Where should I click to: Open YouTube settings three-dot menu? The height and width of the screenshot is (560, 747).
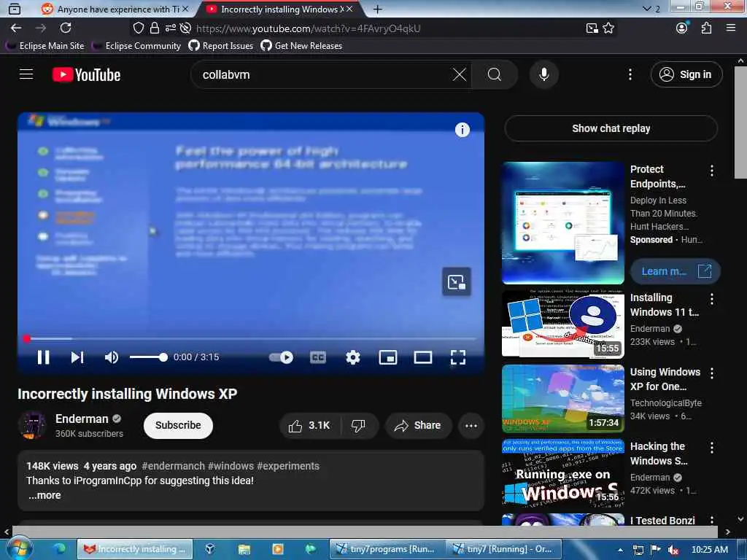630,74
